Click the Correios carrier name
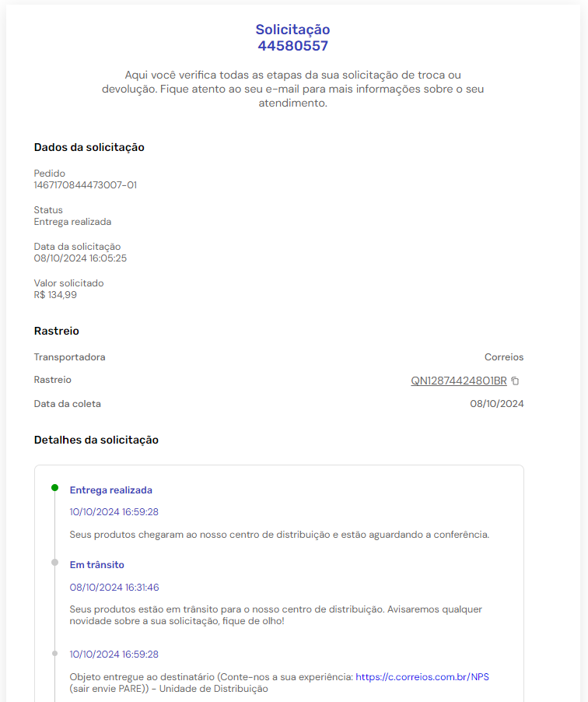The height and width of the screenshot is (702, 588). 504,357
